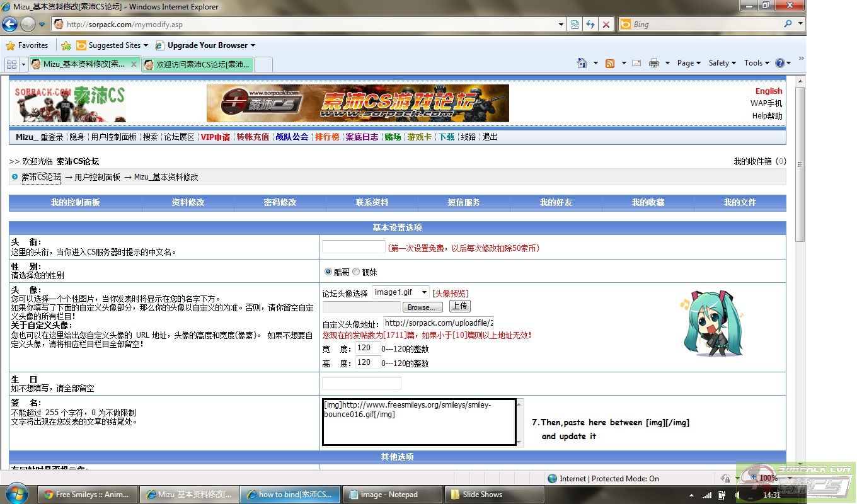Click the Browse... file button
Screen dimensions: 857x504
pos(422,307)
